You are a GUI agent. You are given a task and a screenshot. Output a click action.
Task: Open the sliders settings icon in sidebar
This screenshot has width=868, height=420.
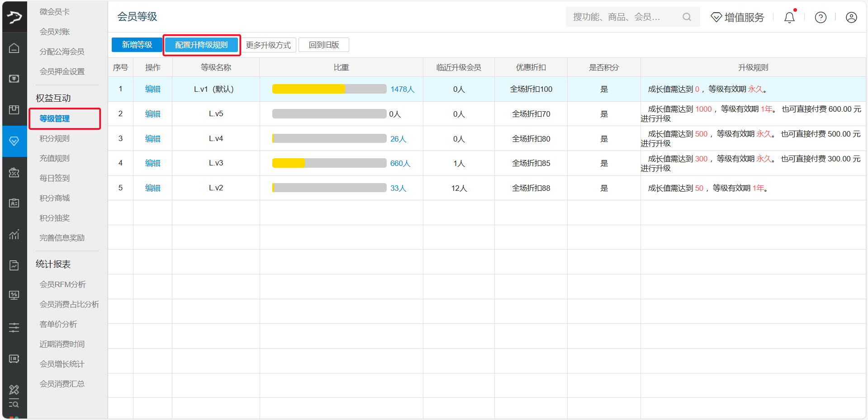click(x=14, y=327)
